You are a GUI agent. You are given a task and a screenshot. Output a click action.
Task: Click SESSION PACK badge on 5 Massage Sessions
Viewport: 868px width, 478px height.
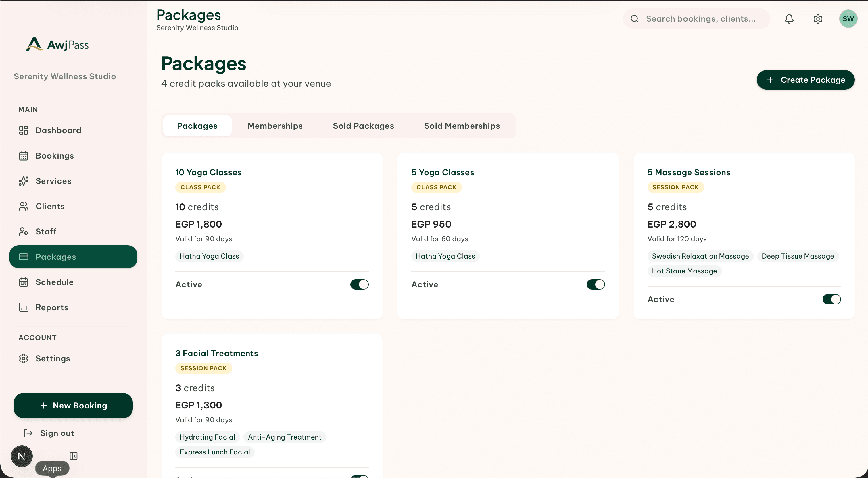[x=675, y=187]
